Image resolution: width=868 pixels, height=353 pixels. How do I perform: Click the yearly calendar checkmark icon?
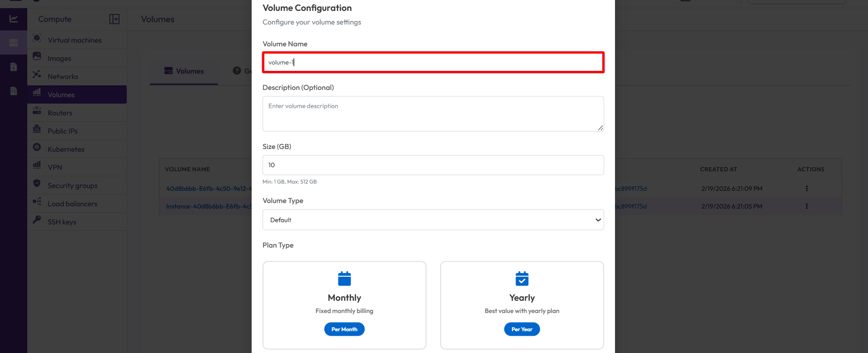pyautogui.click(x=522, y=278)
